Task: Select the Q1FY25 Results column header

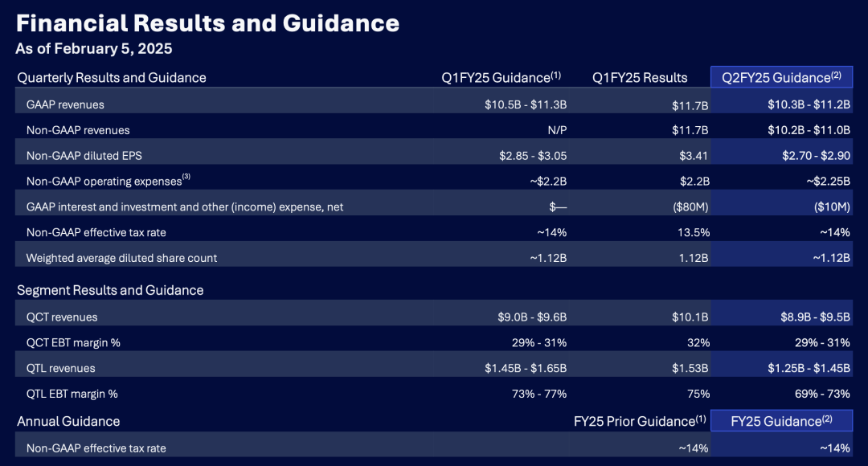Action: (640, 78)
